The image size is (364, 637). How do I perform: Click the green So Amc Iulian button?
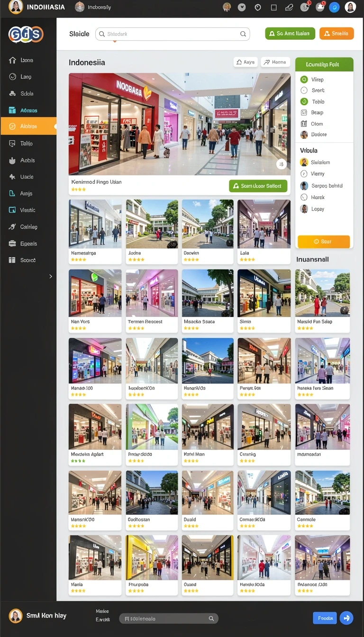coord(290,34)
